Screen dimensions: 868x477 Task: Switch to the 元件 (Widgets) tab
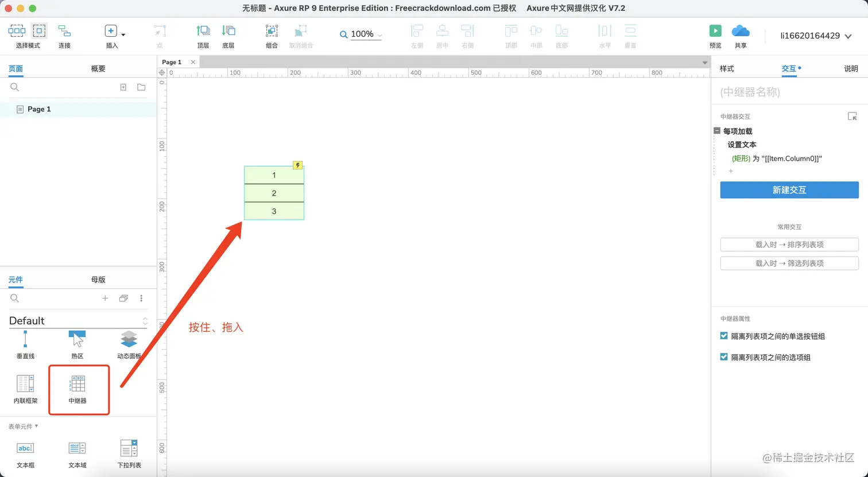[15, 280]
